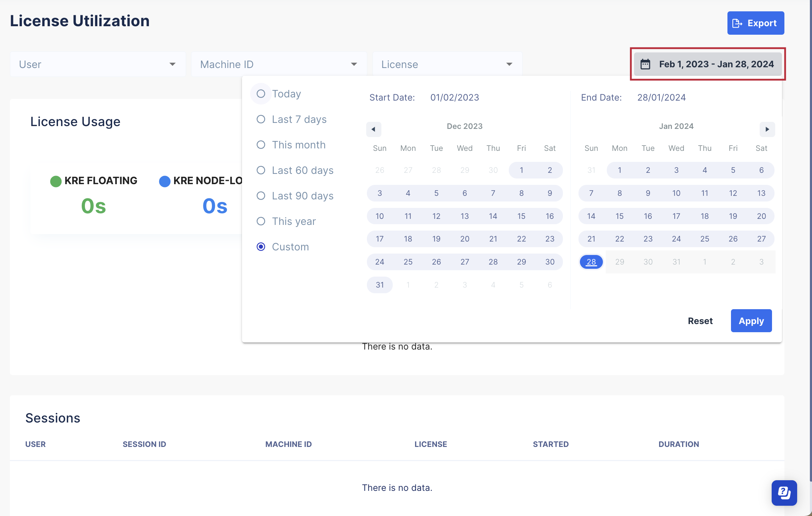
Task: Apply the selected date range
Action: (751, 321)
